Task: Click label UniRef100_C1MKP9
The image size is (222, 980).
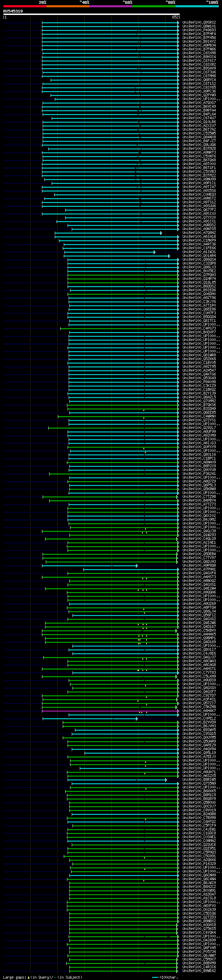Action: pyautogui.click(x=199, y=241)
